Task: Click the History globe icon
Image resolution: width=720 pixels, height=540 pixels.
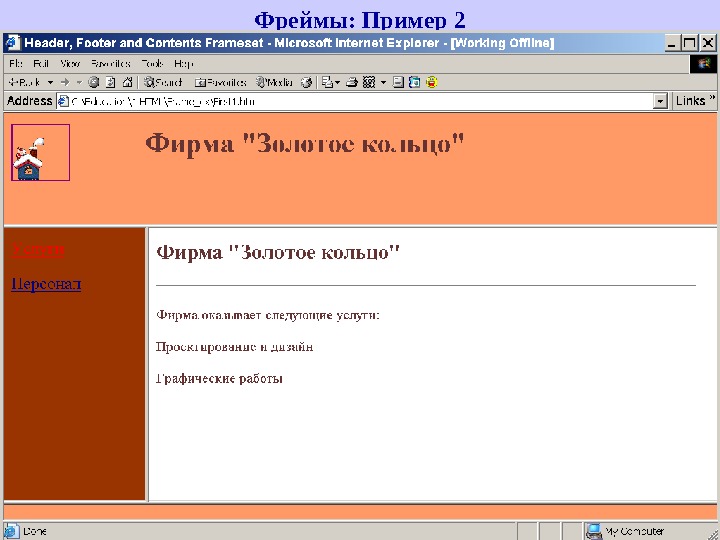Action: (307, 82)
